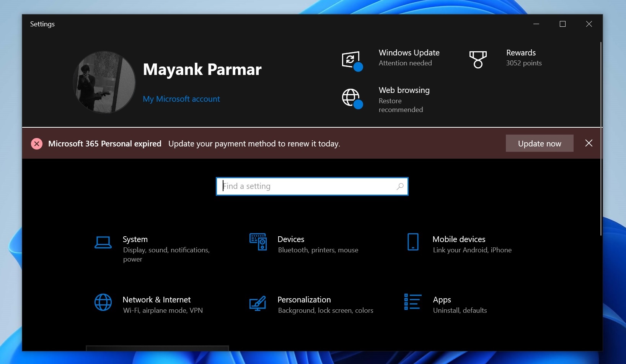Maximize the Settings window

562,24
